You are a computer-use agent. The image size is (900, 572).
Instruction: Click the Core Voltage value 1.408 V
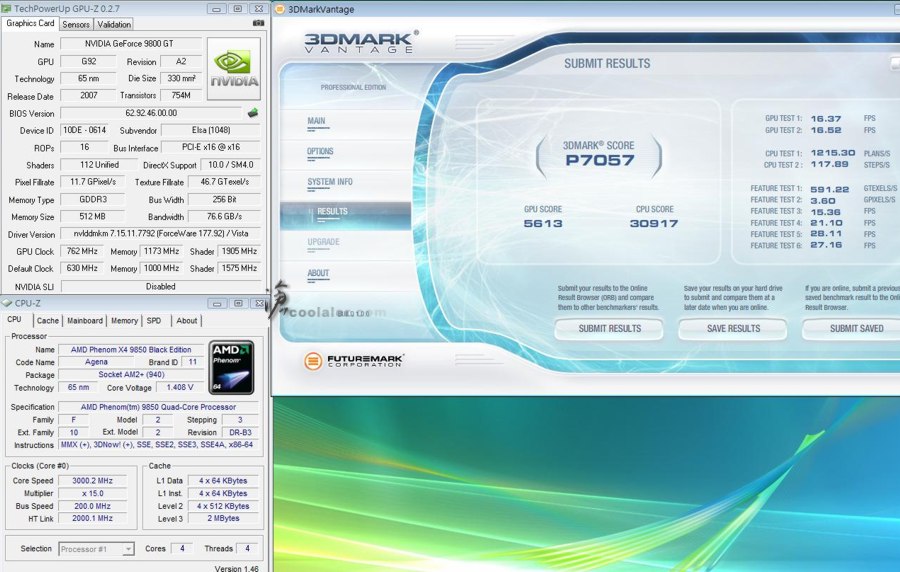click(x=180, y=387)
